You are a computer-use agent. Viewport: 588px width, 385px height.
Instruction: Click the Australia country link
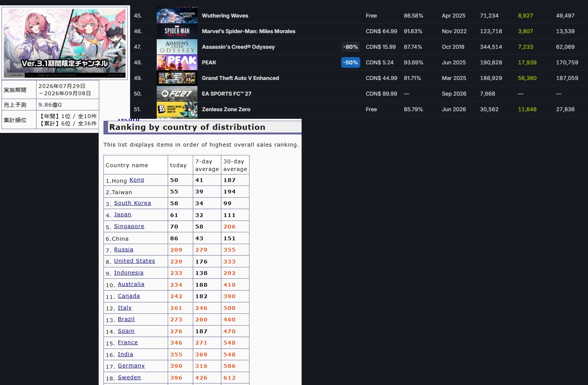click(131, 284)
